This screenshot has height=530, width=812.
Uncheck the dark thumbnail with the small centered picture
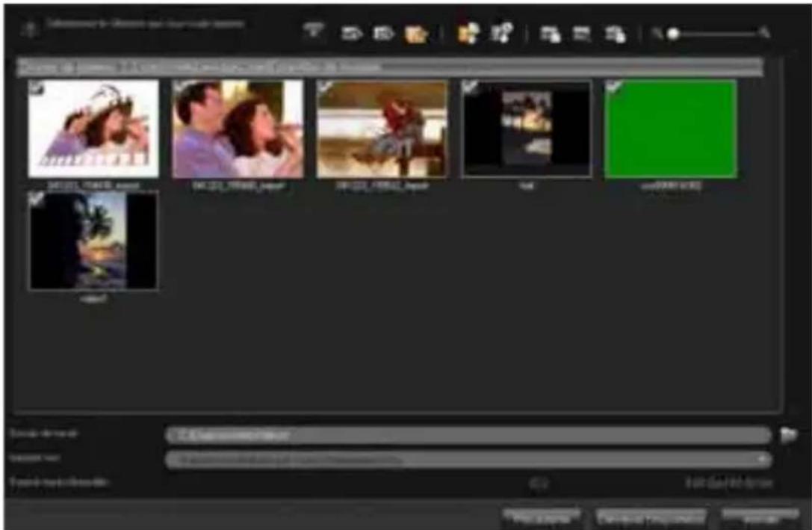(x=470, y=87)
